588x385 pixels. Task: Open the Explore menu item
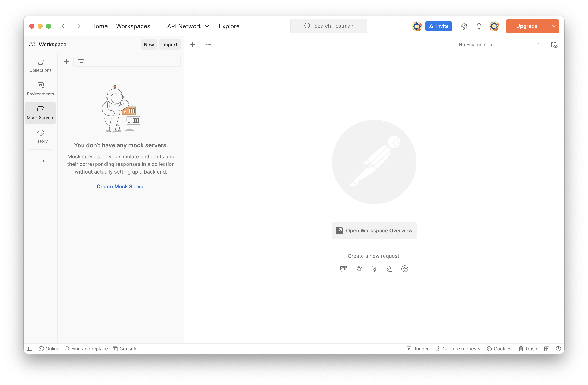click(229, 26)
